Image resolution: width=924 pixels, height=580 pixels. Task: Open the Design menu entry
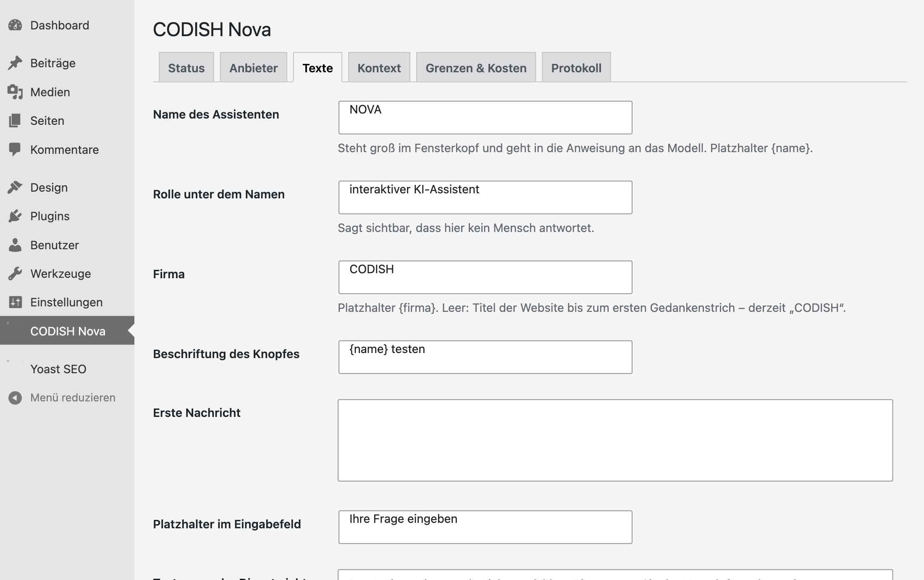(x=67, y=187)
